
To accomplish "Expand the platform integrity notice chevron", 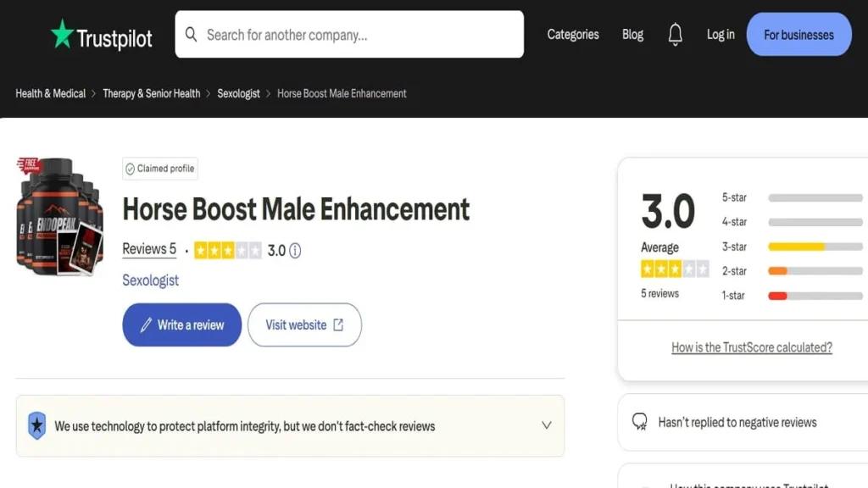I will 547,425.
